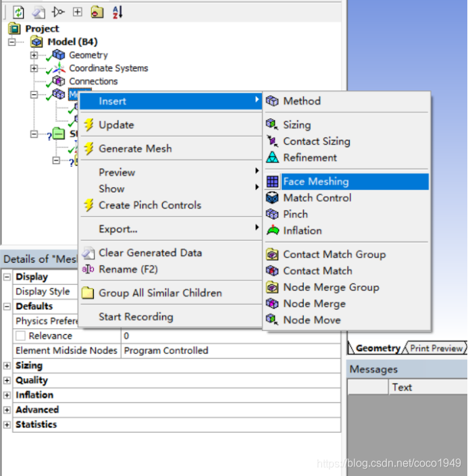Click the Sizing submenu icon

272,124
